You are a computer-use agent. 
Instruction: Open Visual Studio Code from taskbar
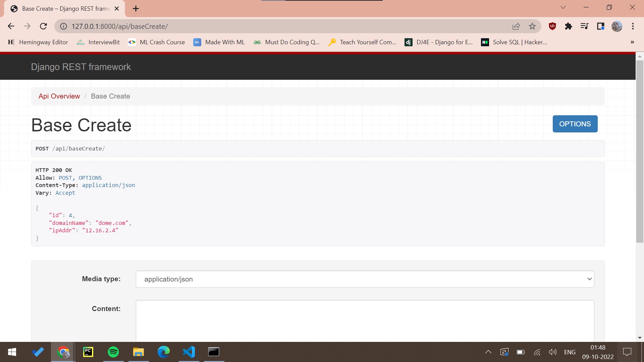point(189,352)
